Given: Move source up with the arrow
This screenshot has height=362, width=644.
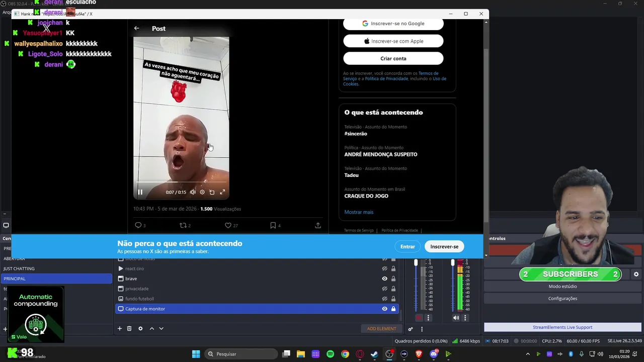Looking at the screenshot, I should (x=152, y=328).
